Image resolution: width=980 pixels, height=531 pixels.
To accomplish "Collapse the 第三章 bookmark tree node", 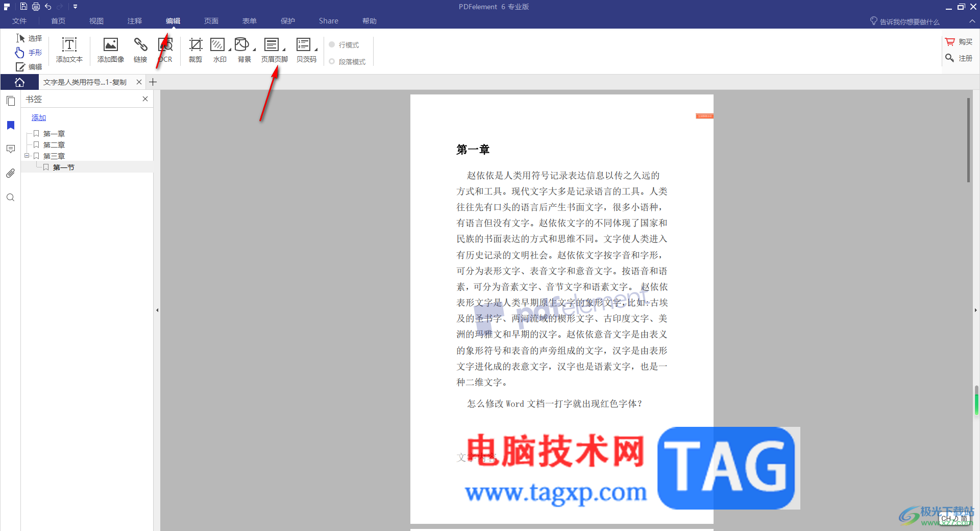I will (x=27, y=156).
